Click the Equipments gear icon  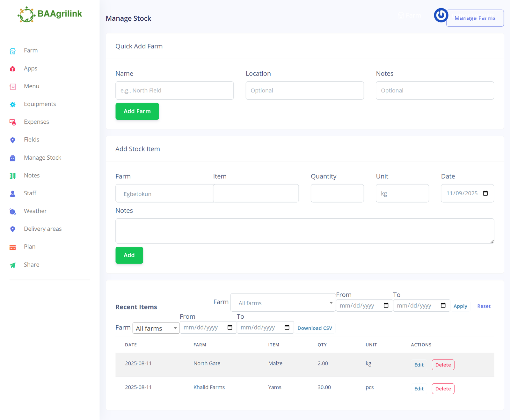click(13, 105)
